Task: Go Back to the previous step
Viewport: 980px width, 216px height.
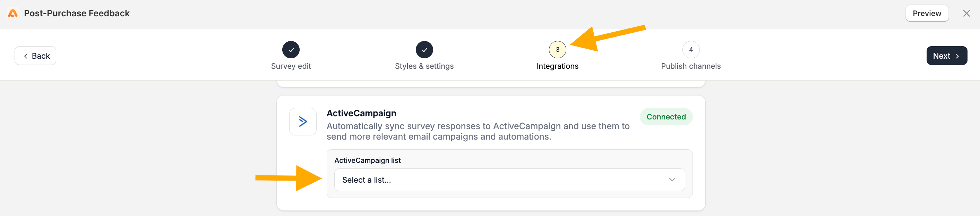Action: coord(35,56)
